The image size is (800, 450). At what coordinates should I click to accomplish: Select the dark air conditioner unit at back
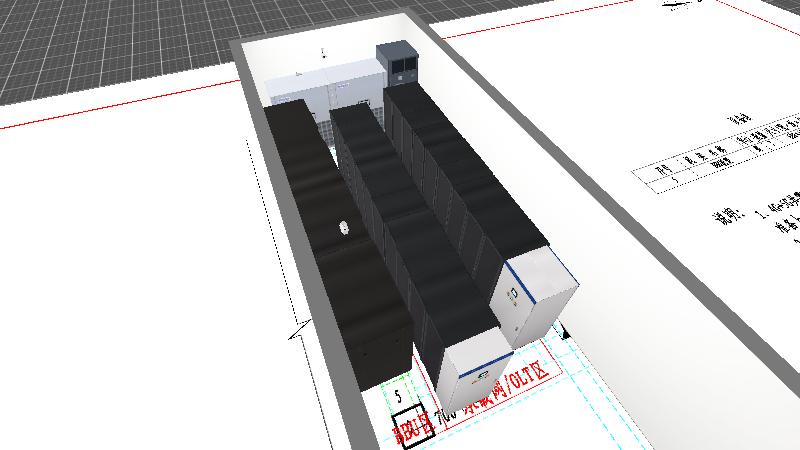398,63
